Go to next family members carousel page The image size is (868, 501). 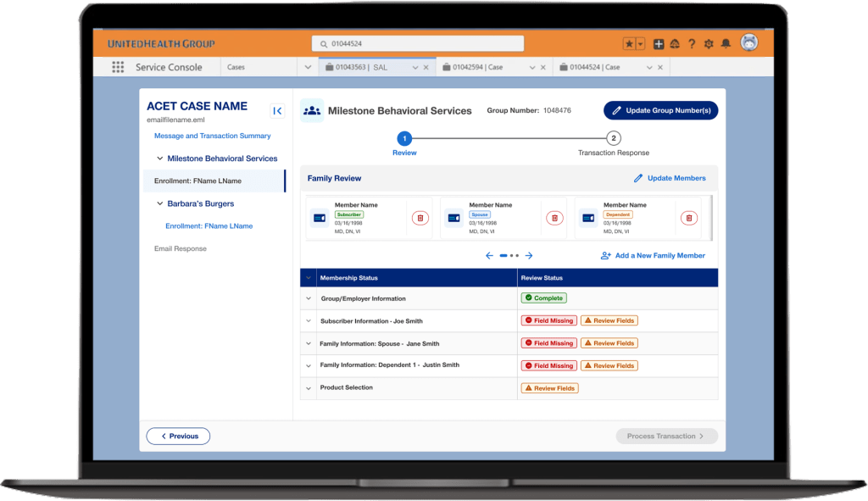tap(529, 255)
